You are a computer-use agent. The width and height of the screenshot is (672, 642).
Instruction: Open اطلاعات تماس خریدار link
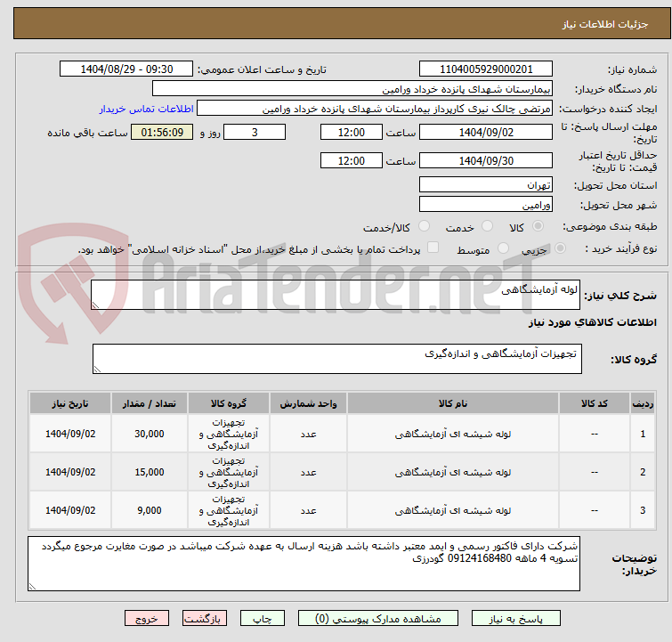tap(147, 109)
